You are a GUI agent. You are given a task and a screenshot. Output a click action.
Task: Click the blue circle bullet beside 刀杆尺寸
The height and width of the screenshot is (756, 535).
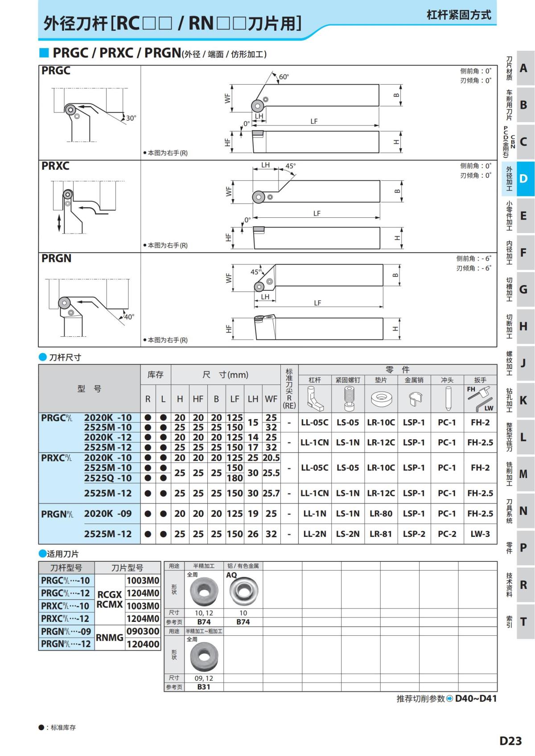(x=43, y=357)
